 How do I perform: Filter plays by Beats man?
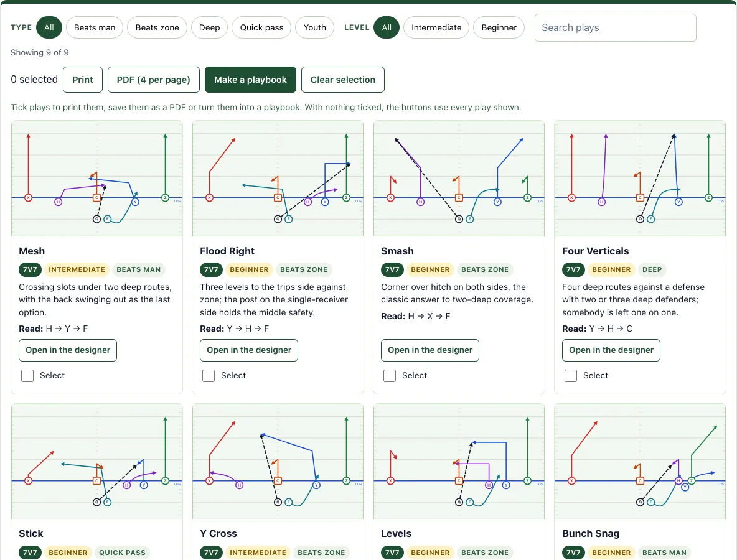coord(95,28)
